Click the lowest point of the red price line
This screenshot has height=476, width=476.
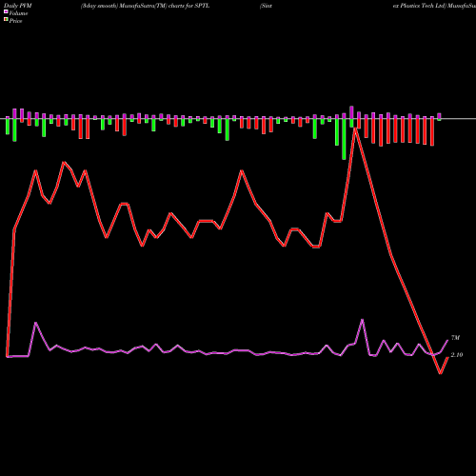click(441, 373)
